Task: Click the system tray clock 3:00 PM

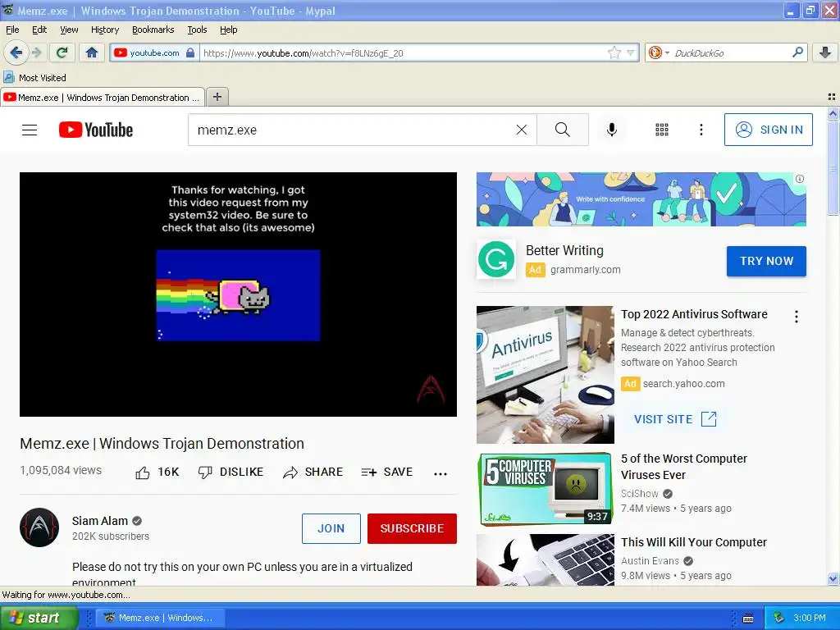Action: (x=809, y=618)
